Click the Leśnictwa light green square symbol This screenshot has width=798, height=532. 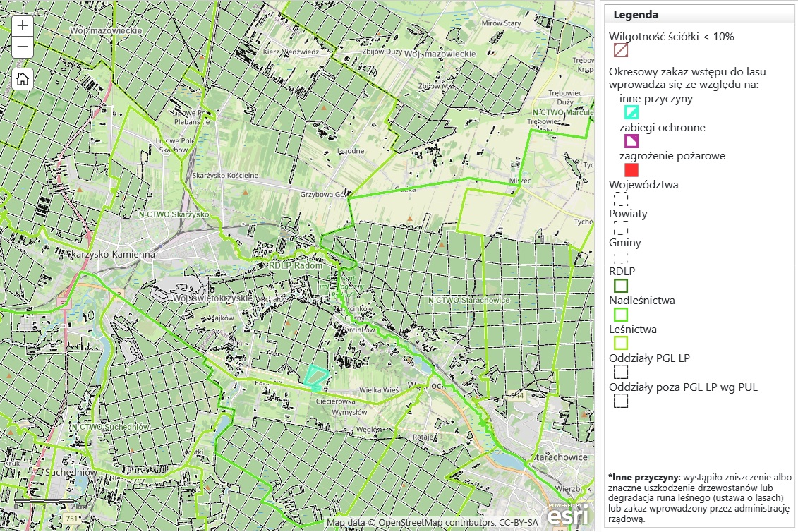621,343
